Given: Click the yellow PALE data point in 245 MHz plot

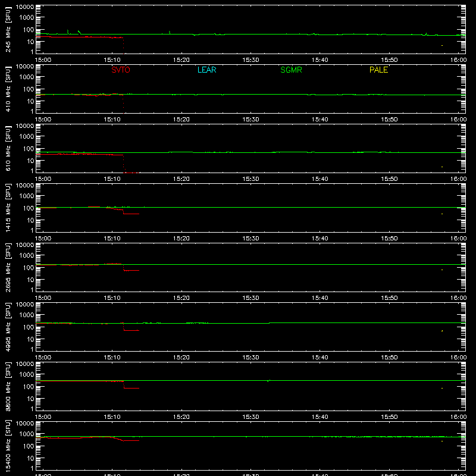Looking at the screenshot, I should pyautogui.click(x=442, y=46).
